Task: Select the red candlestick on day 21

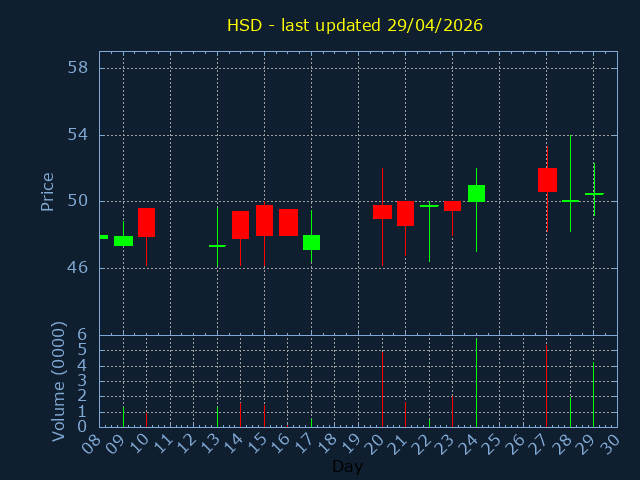Action: pos(405,213)
